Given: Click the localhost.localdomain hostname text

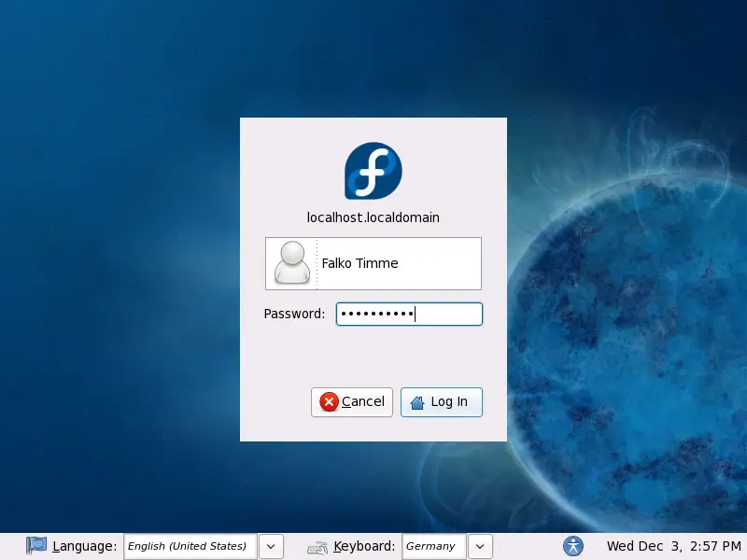Looking at the screenshot, I should coord(373,217).
